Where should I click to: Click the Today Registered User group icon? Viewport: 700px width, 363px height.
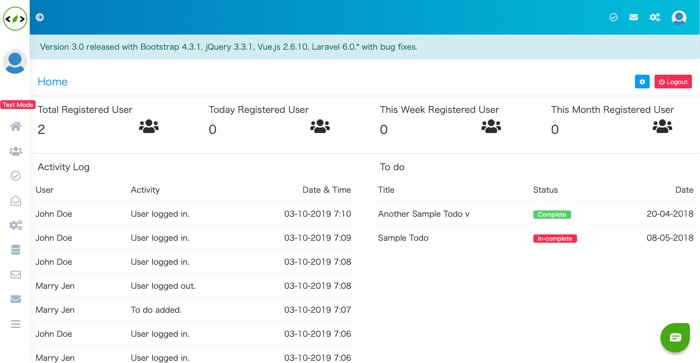(x=320, y=126)
